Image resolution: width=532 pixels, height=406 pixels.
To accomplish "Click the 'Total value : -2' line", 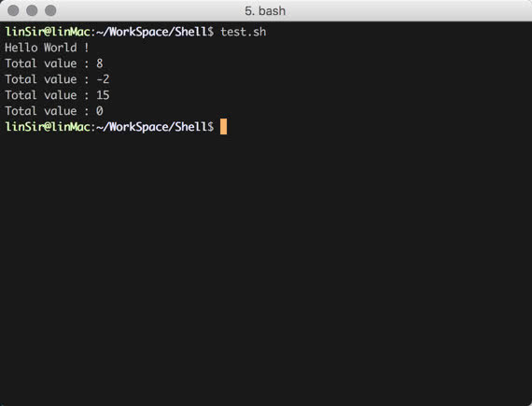I will pos(57,79).
